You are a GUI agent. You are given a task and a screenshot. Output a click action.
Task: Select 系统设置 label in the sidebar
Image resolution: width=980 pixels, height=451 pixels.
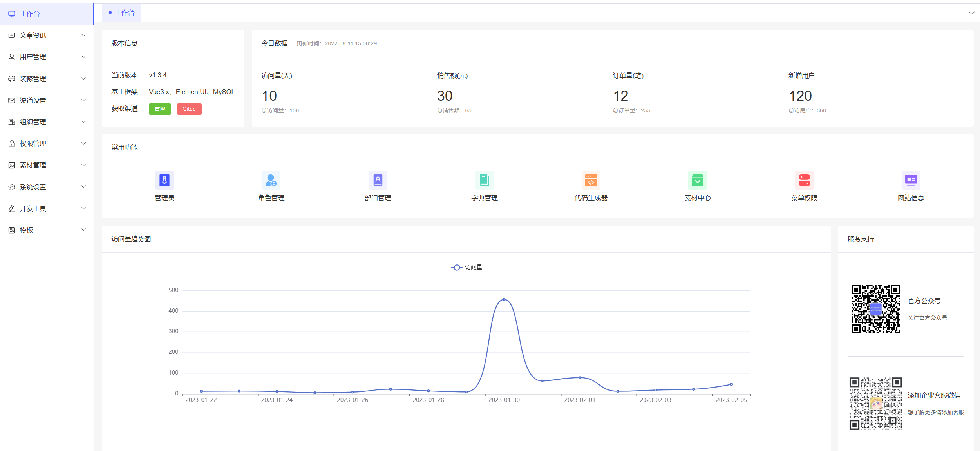coord(33,187)
